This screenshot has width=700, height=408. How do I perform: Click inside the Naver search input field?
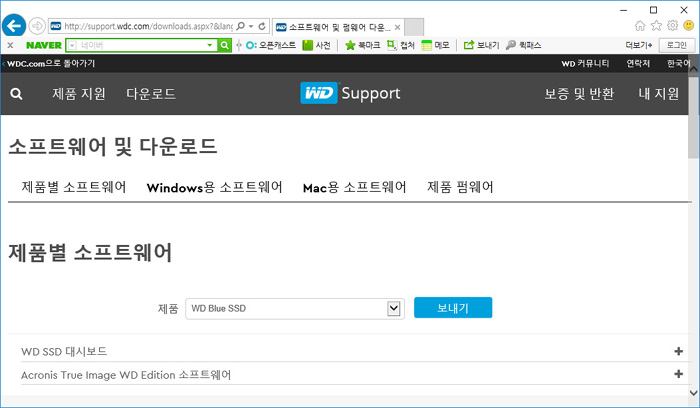pos(141,45)
